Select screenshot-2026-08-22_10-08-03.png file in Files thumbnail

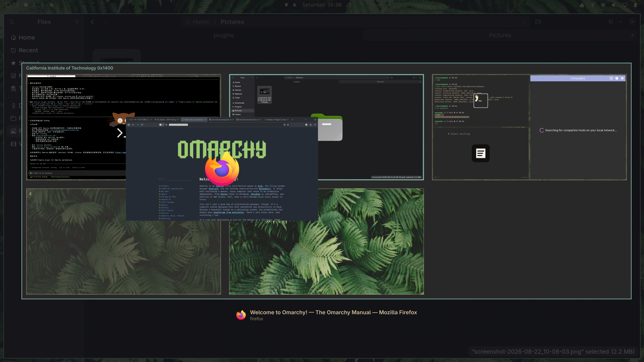(x=264, y=95)
